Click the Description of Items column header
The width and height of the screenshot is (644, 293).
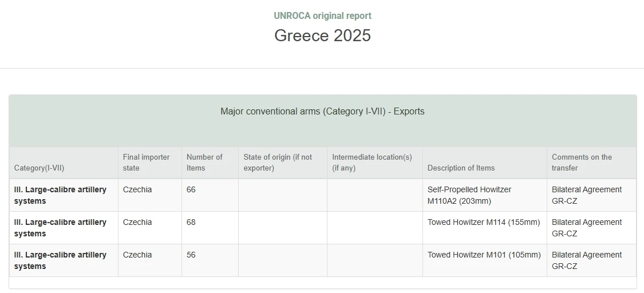[x=461, y=168]
